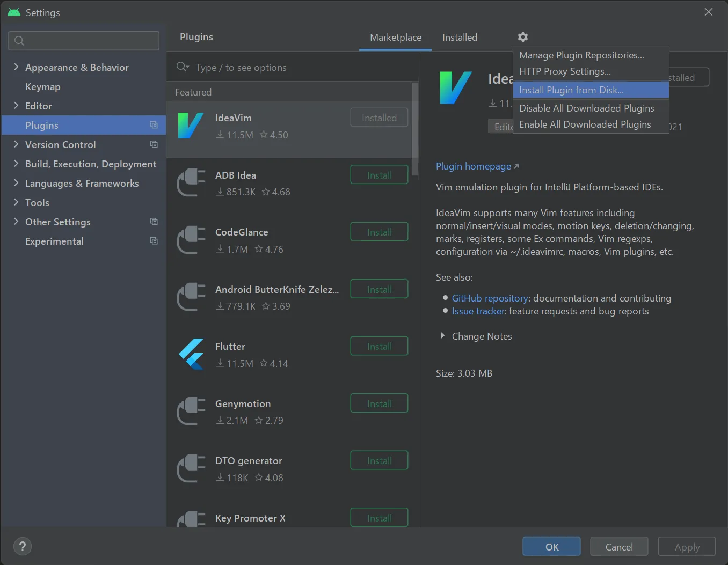This screenshot has width=728, height=565.
Task: Click the help question mark icon
Action: click(x=22, y=547)
